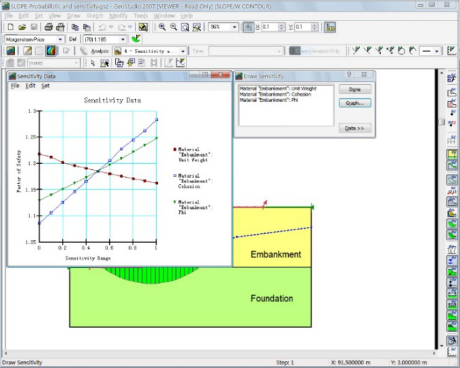Click the Print icon in the toolbar
This screenshot has width=460, height=368.
pyautogui.click(x=49, y=27)
